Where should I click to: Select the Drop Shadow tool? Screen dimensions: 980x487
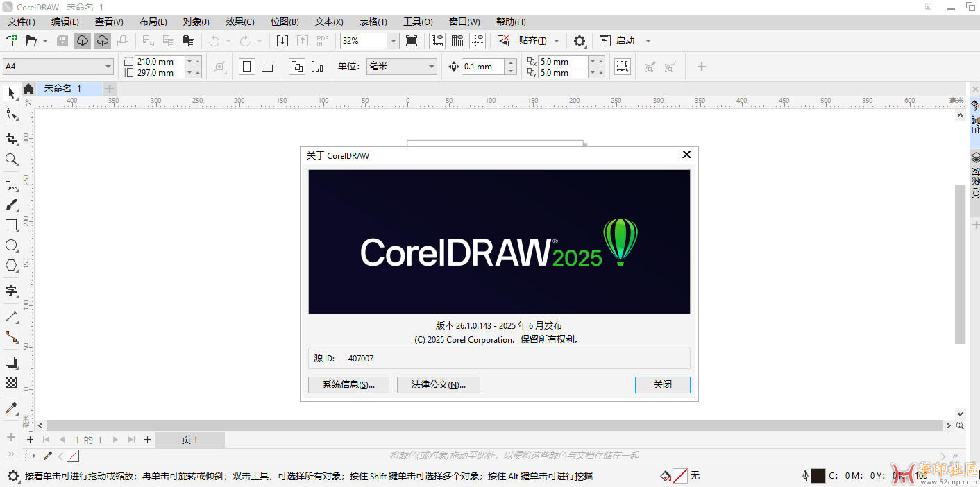(x=11, y=362)
